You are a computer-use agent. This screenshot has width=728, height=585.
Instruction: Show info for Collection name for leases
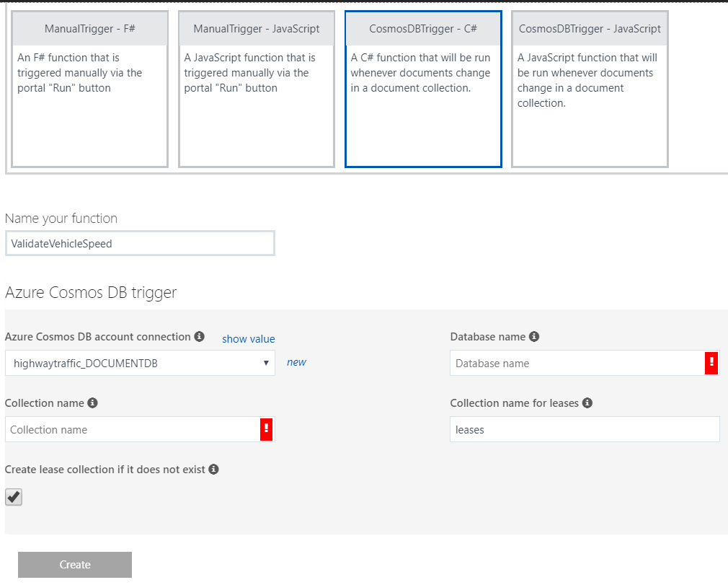point(587,403)
